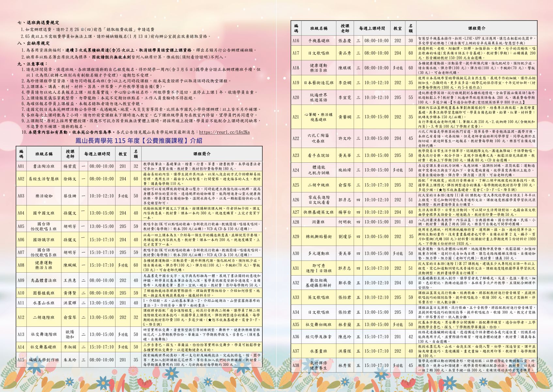Select the 經穴學及推拿 course name cell

point(318,337)
